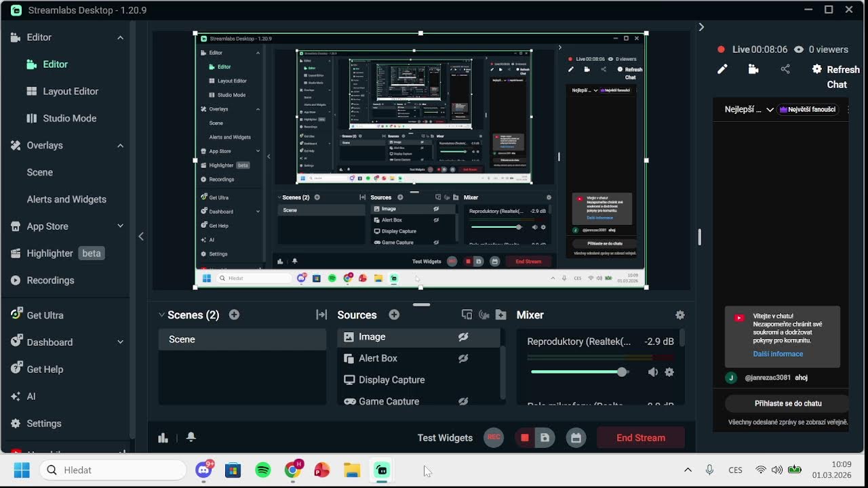Open scene transitions icon beside Sources

point(321,314)
